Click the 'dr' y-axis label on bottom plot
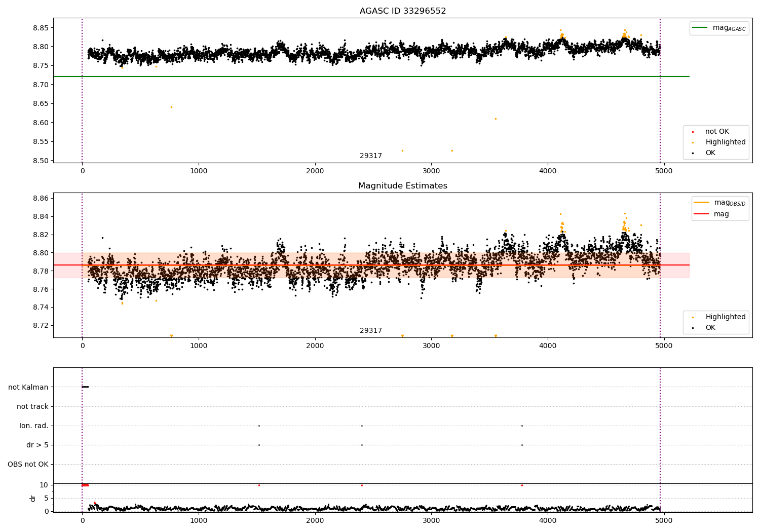This screenshot has width=760, height=532. pyautogui.click(x=33, y=498)
